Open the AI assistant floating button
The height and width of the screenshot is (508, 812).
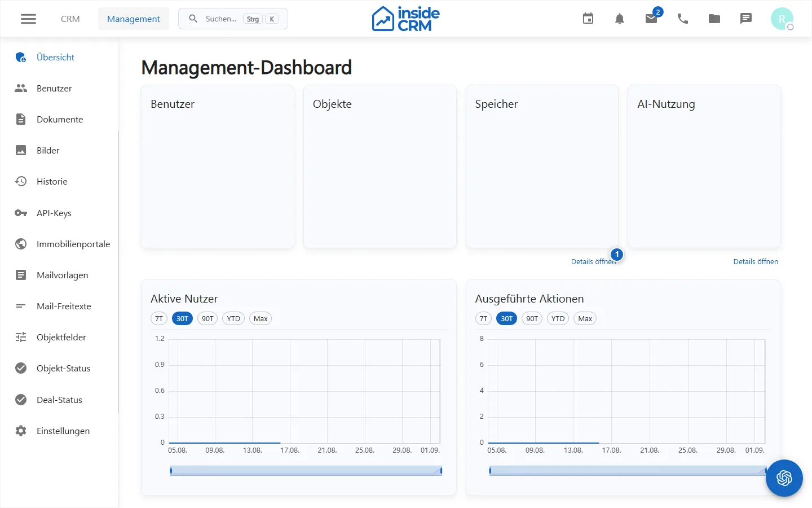pyautogui.click(x=784, y=478)
